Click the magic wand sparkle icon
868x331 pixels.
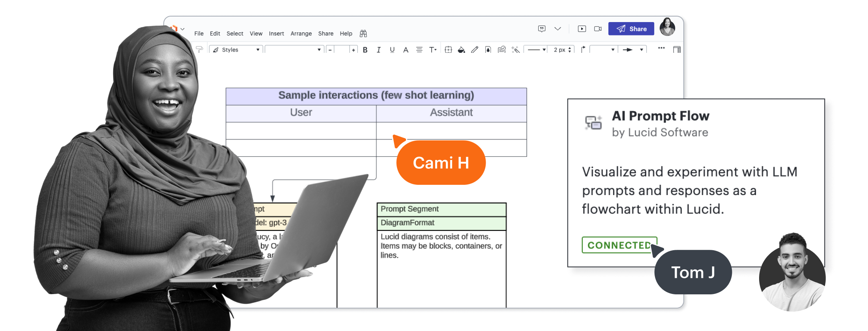[515, 50]
